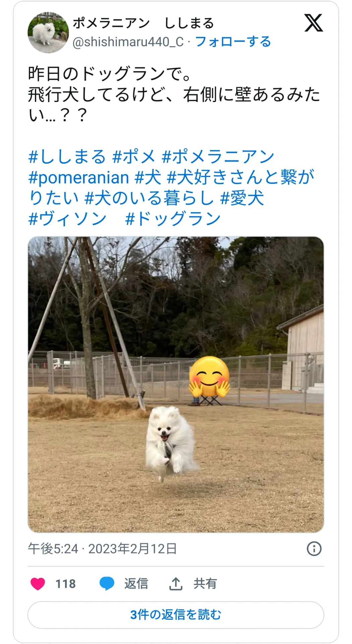Click the 午後5:24 2023年2月12日 timestamp
This screenshot has height=644, width=352.
click(x=102, y=549)
